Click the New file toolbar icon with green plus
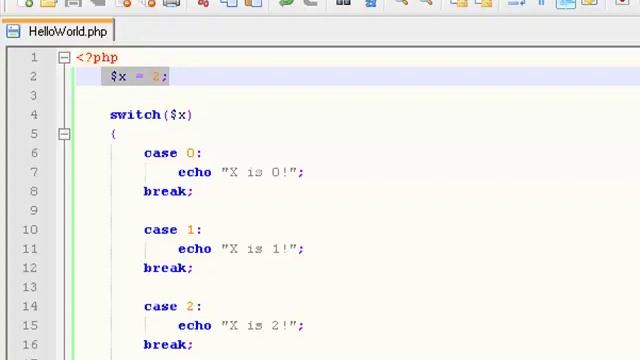The height and width of the screenshot is (360, 640). click(x=25, y=3)
